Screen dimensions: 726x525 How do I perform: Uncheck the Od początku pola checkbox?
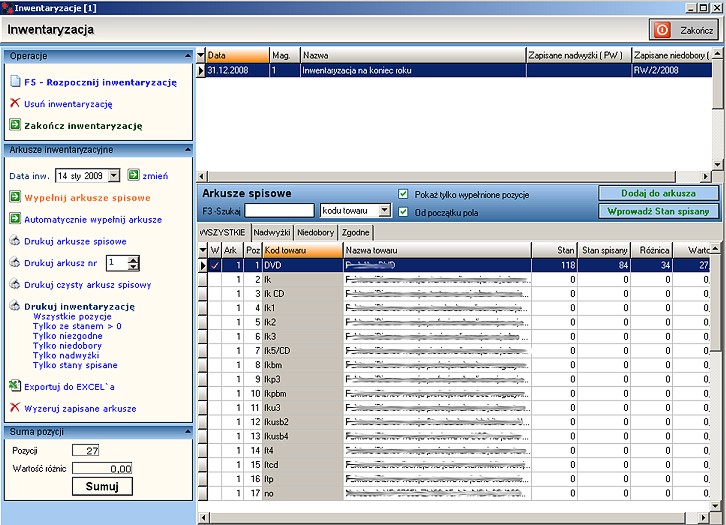click(x=403, y=211)
